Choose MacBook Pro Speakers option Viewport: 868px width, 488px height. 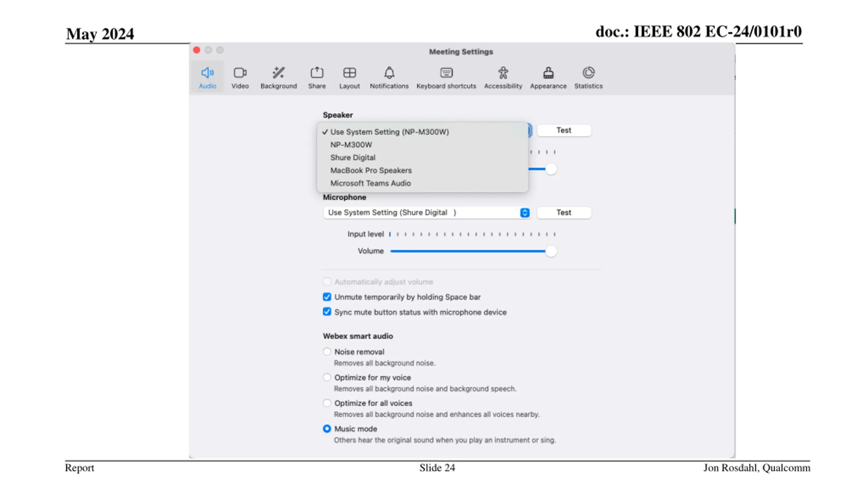point(422,170)
